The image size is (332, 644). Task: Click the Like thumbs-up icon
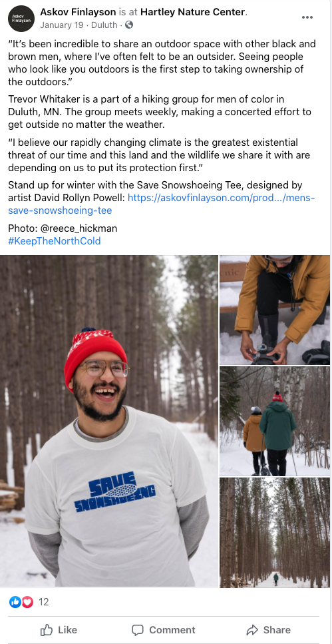pos(47,629)
